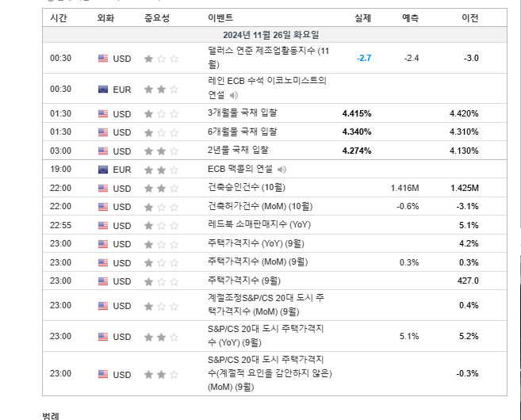The width and height of the screenshot is (521, 420).
Task: Click EU flag in ECB 맥콜의 연설 row
Action: 103,170
